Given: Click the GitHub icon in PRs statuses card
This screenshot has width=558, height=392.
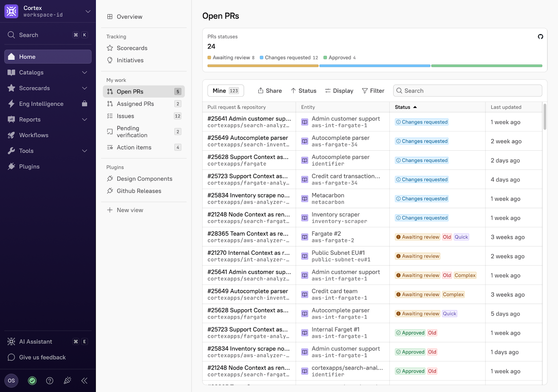Looking at the screenshot, I should point(540,37).
